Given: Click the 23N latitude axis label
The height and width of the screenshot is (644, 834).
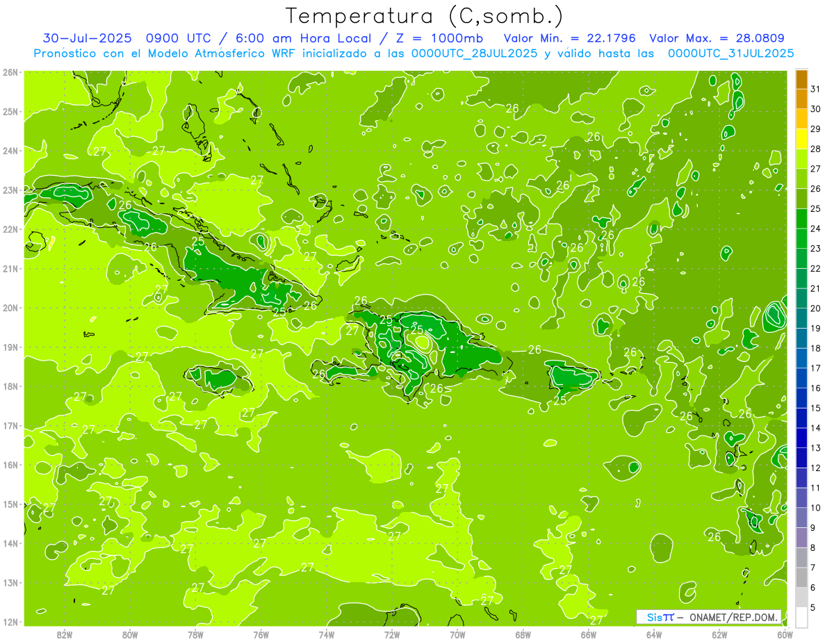Looking at the screenshot, I should click(x=10, y=190).
